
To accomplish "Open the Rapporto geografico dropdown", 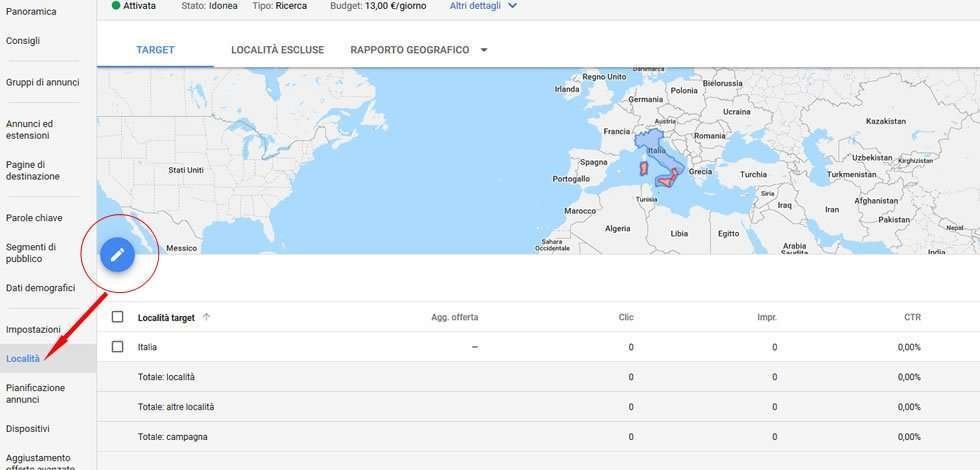I will click(418, 50).
